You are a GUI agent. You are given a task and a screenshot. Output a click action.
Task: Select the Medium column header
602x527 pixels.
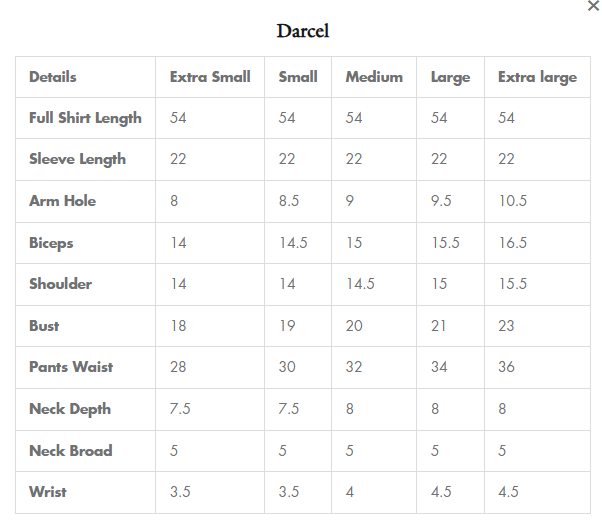pyautogui.click(x=374, y=77)
